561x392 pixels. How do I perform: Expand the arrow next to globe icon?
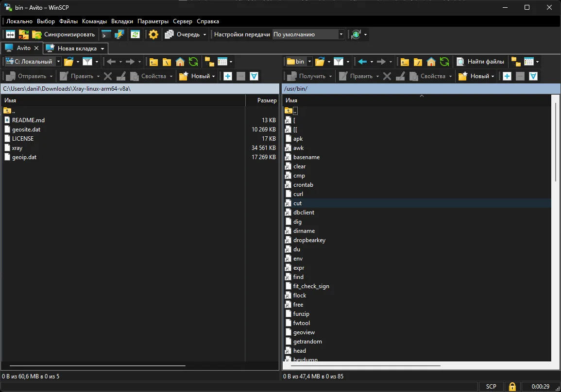pos(365,34)
